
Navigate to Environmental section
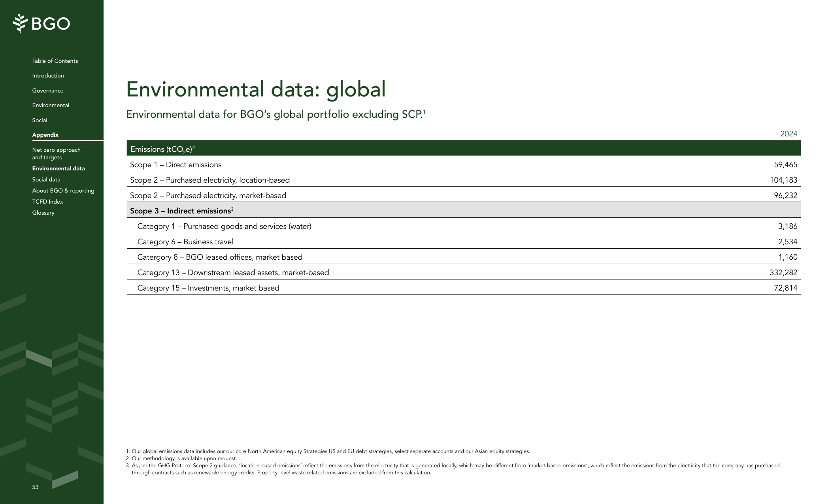(x=51, y=105)
